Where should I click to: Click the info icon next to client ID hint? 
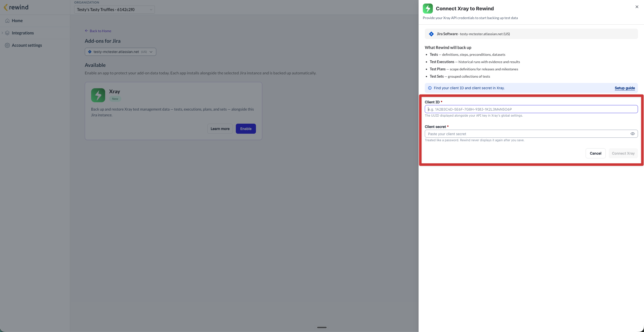pos(430,88)
